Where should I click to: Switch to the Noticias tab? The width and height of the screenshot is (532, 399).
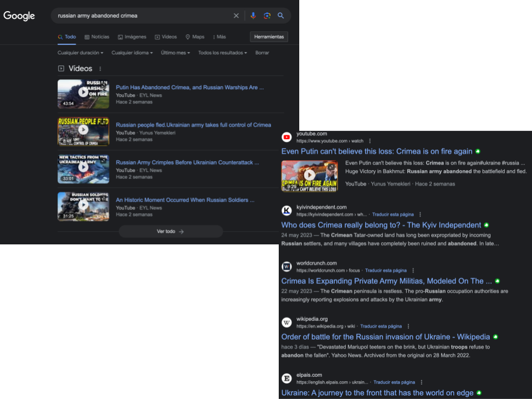click(96, 37)
